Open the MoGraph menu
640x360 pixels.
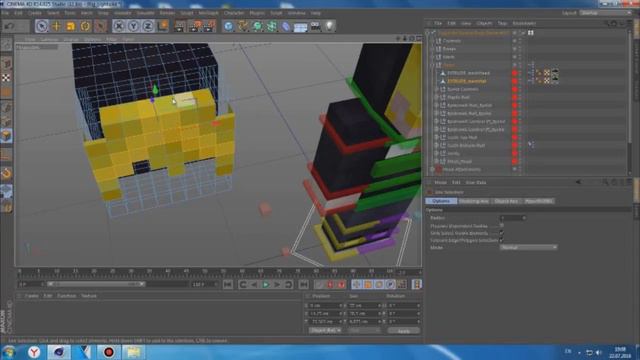click(x=209, y=13)
